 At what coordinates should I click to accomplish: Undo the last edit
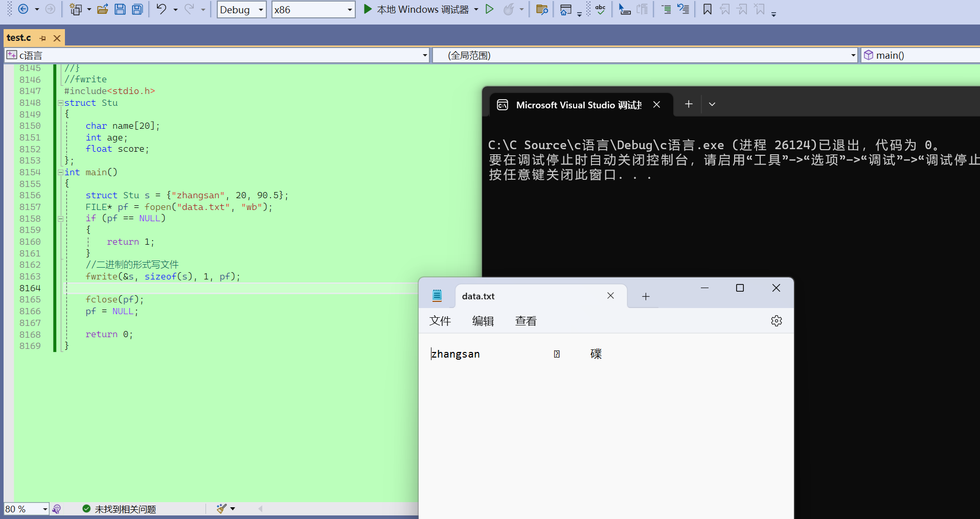coord(161,9)
